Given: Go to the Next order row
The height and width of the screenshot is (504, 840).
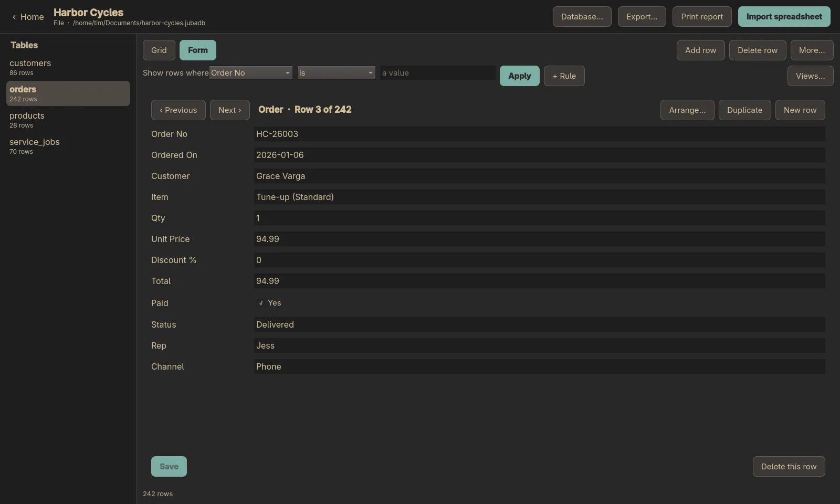Looking at the screenshot, I should 230,110.
